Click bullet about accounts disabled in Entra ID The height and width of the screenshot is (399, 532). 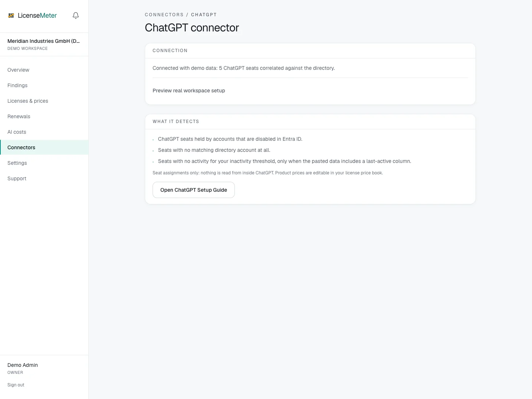coord(230,139)
